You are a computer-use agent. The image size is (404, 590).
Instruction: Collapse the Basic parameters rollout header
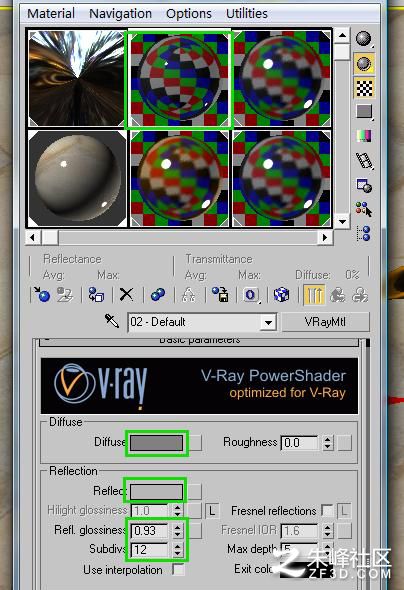199,341
